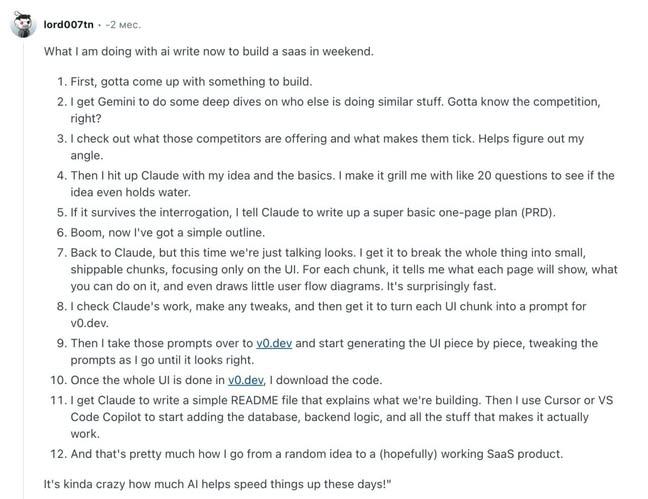648x499 pixels.
Task: Click "Then I take those prompts over" text
Action: 162,343
